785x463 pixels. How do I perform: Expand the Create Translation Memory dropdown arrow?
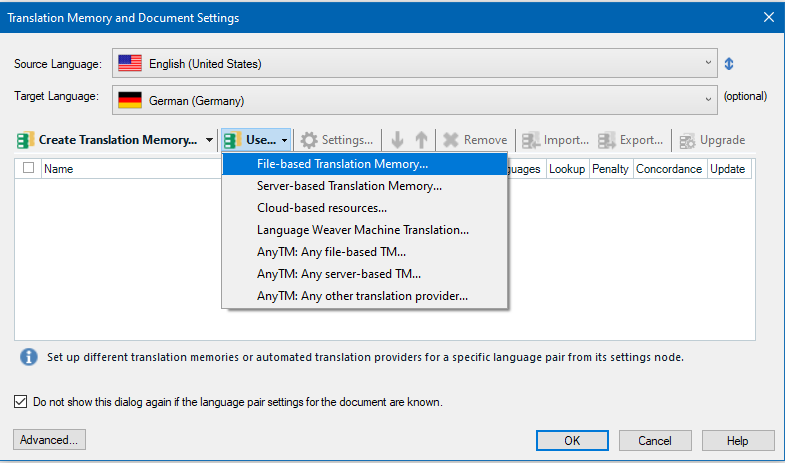tap(209, 140)
